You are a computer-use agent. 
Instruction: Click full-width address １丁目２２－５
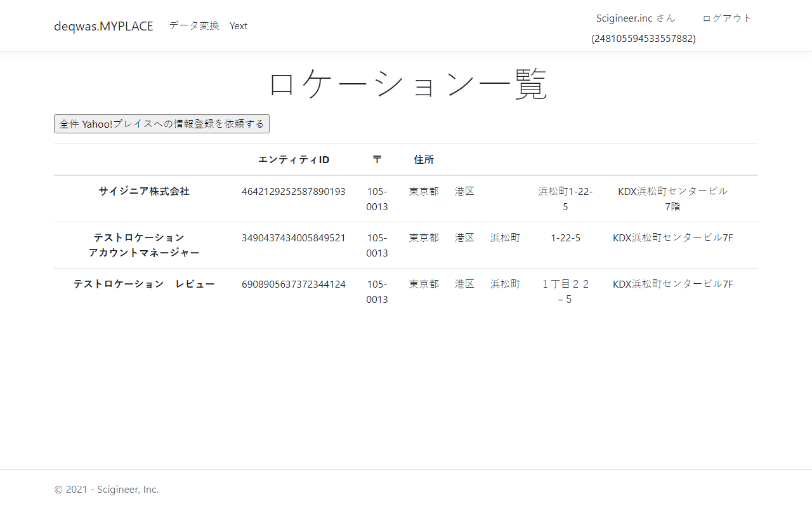click(x=565, y=291)
